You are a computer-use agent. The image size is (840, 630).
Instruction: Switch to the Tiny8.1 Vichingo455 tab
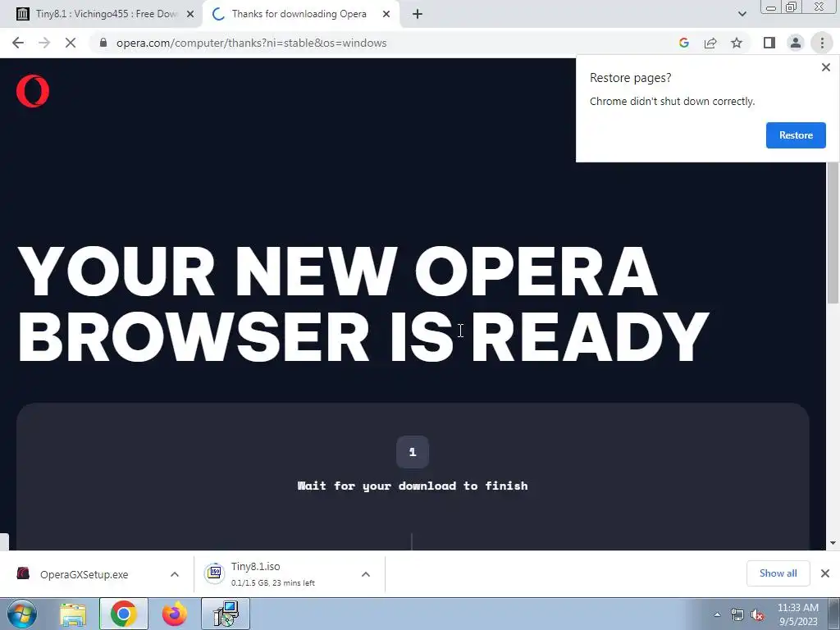point(106,14)
